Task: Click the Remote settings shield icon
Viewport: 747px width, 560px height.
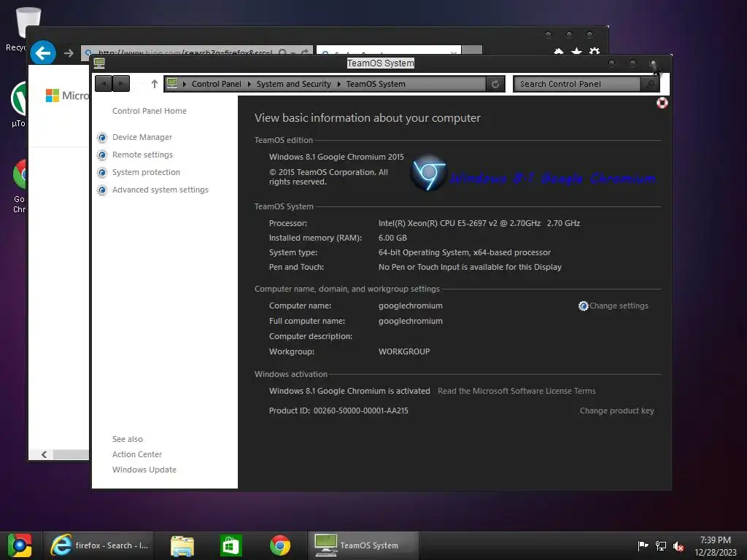Action: pyautogui.click(x=102, y=155)
